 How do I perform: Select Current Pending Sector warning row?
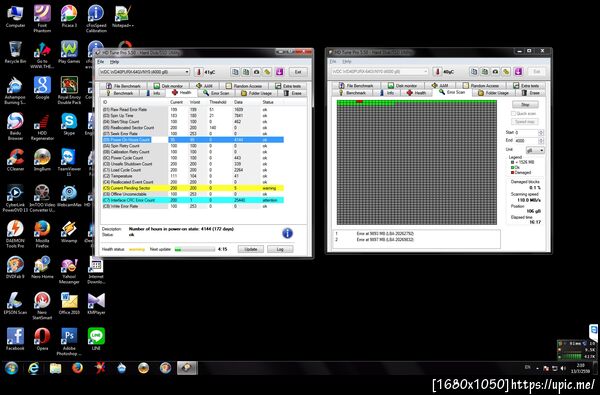(192, 188)
